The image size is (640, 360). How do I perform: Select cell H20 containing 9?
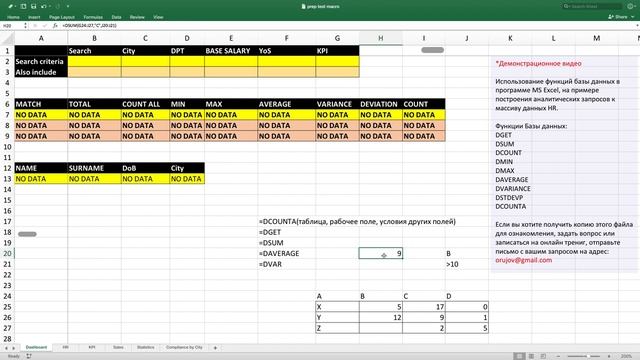[x=381, y=253]
